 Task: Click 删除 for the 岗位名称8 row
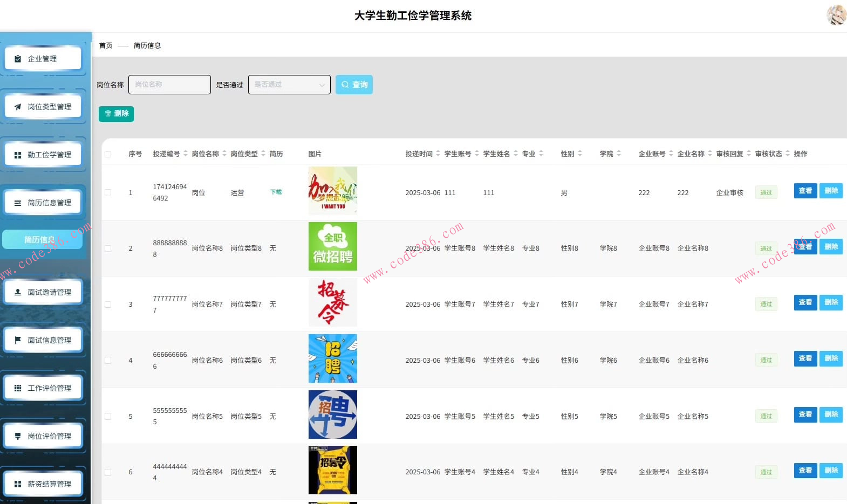click(831, 247)
